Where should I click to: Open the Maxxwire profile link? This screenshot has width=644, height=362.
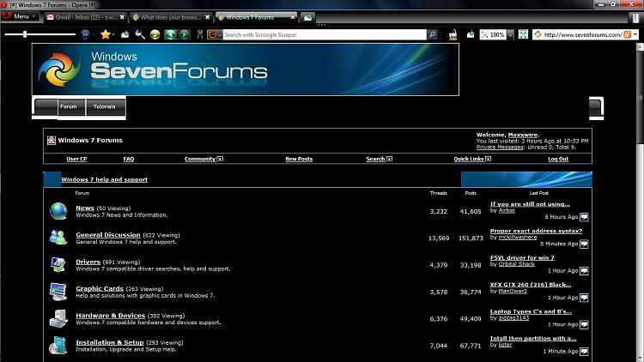523,135
